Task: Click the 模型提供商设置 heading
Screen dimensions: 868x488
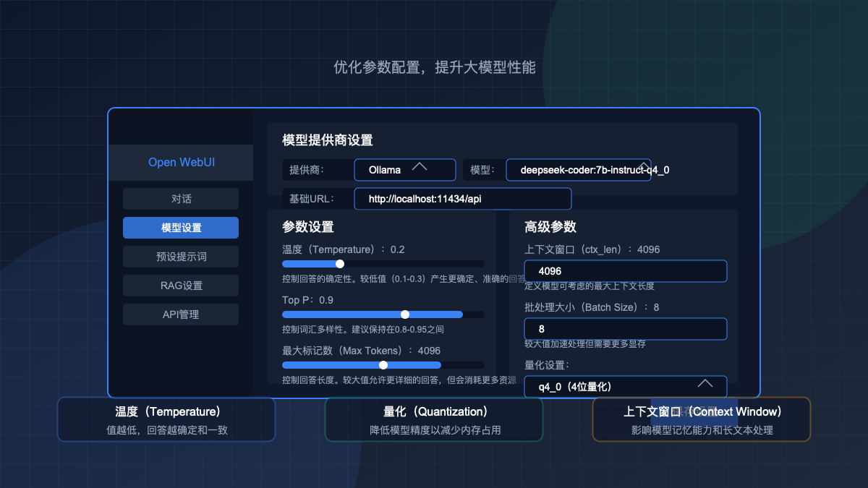Action: coord(328,140)
